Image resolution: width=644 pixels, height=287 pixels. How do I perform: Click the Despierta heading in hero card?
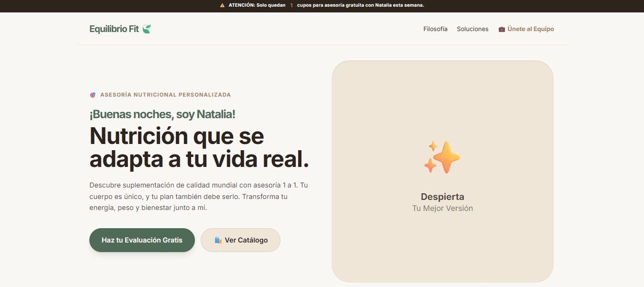pos(442,197)
